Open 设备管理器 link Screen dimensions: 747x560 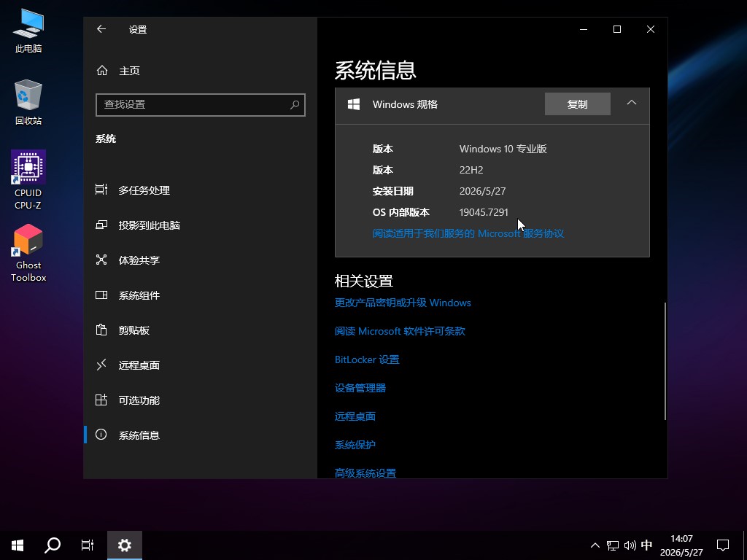pyautogui.click(x=360, y=388)
